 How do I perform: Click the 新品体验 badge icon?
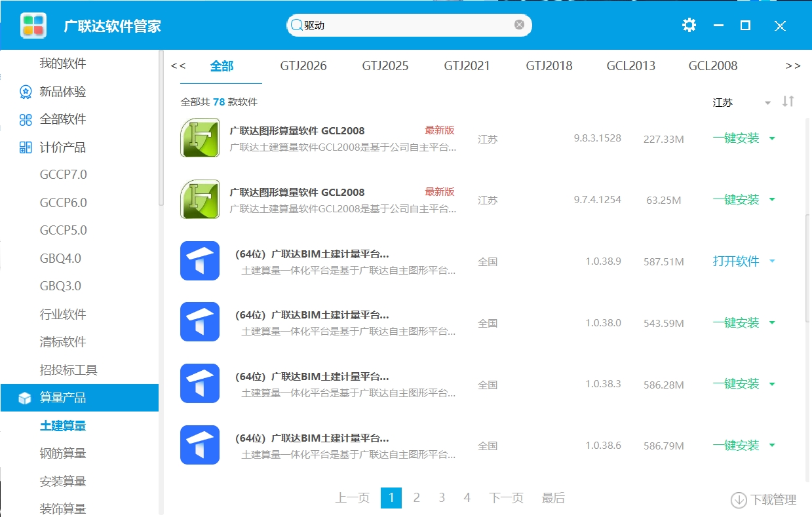pos(26,92)
